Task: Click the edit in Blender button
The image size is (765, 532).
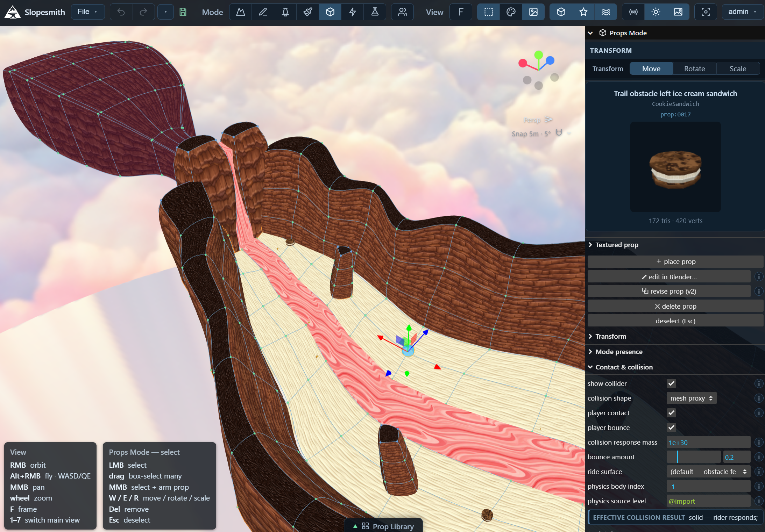Action: [669, 277]
